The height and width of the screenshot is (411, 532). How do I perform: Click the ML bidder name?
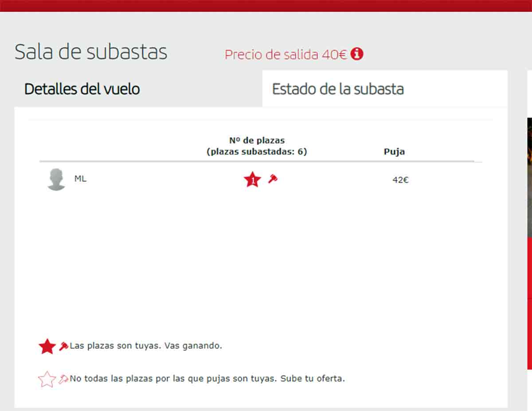pos(80,179)
